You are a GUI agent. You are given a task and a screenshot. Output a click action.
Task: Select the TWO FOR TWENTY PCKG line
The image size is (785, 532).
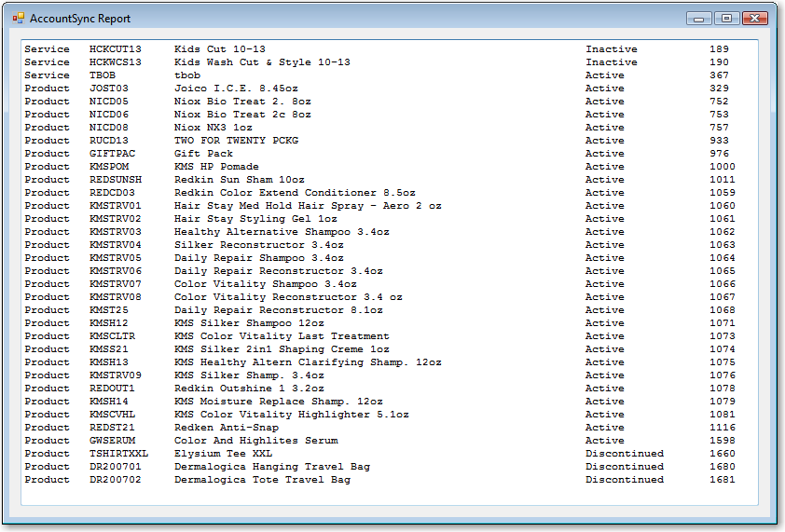click(236, 141)
